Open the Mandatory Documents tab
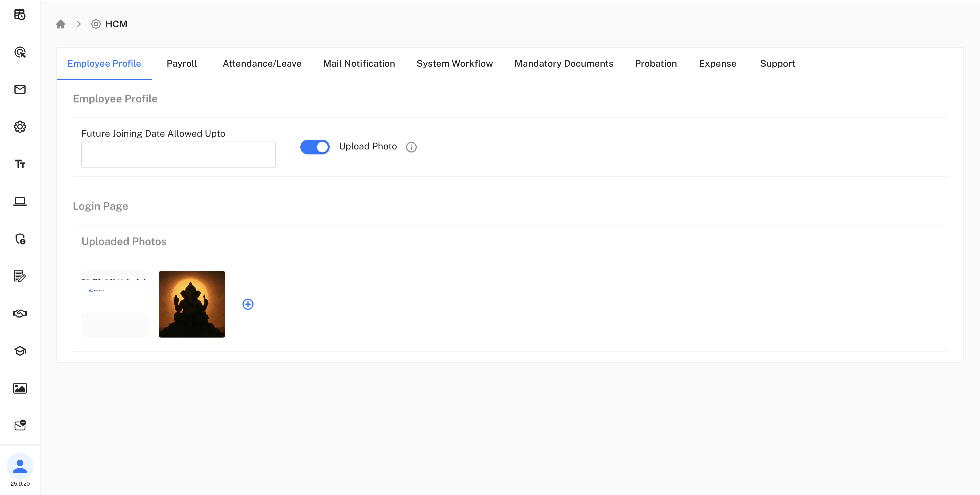 [x=563, y=64]
